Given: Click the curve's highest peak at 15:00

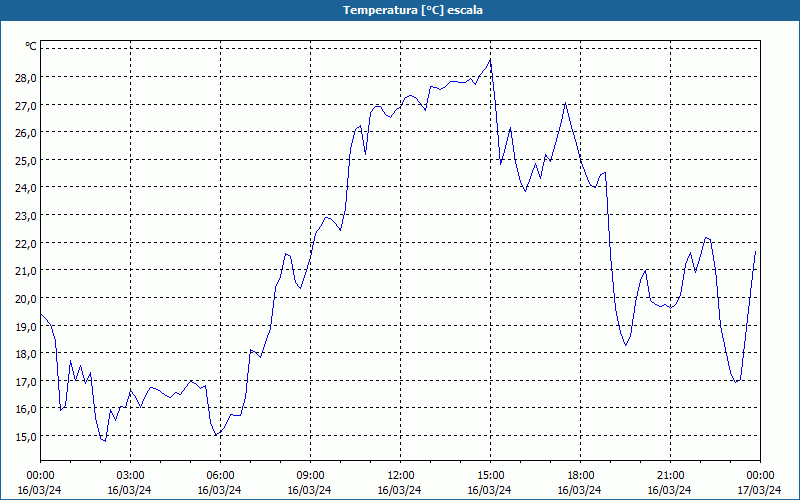Looking at the screenshot, I should pyautogui.click(x=490, y=60).
